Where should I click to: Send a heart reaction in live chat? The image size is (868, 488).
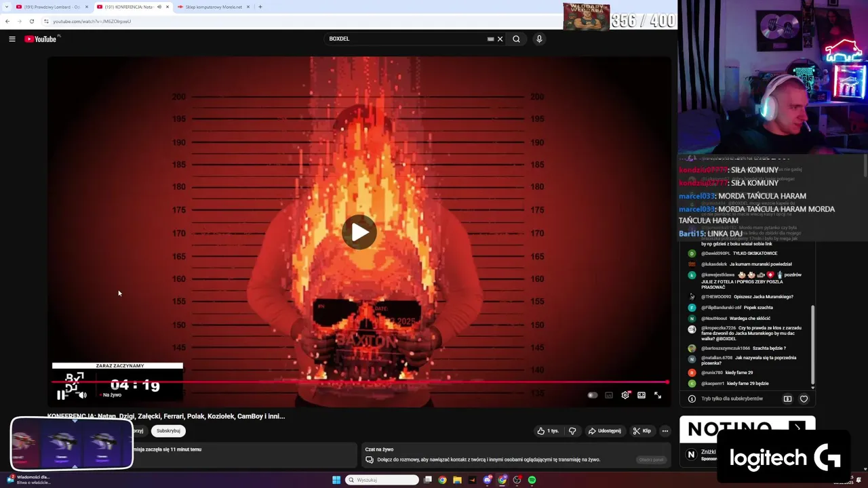click(x=804, y=399)
